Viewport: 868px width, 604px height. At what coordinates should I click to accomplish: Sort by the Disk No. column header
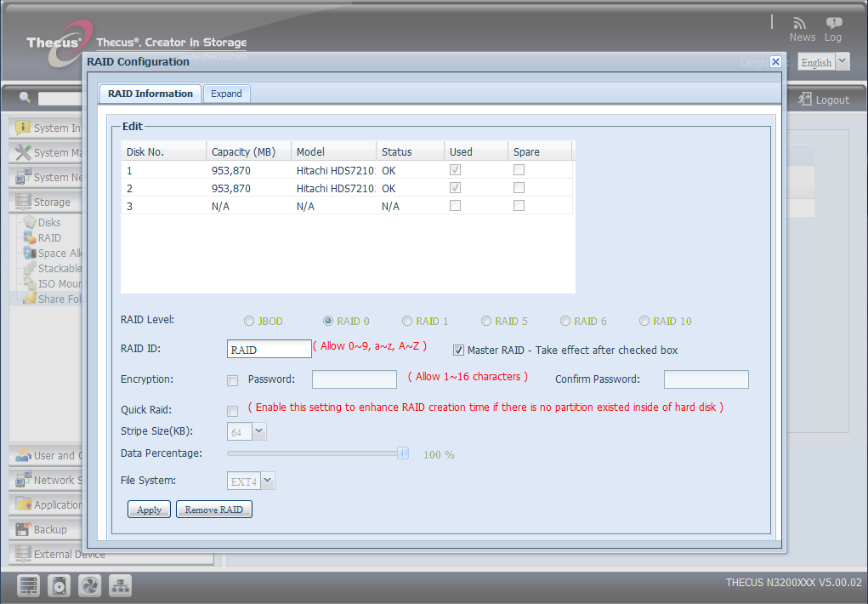click(164, 151)
